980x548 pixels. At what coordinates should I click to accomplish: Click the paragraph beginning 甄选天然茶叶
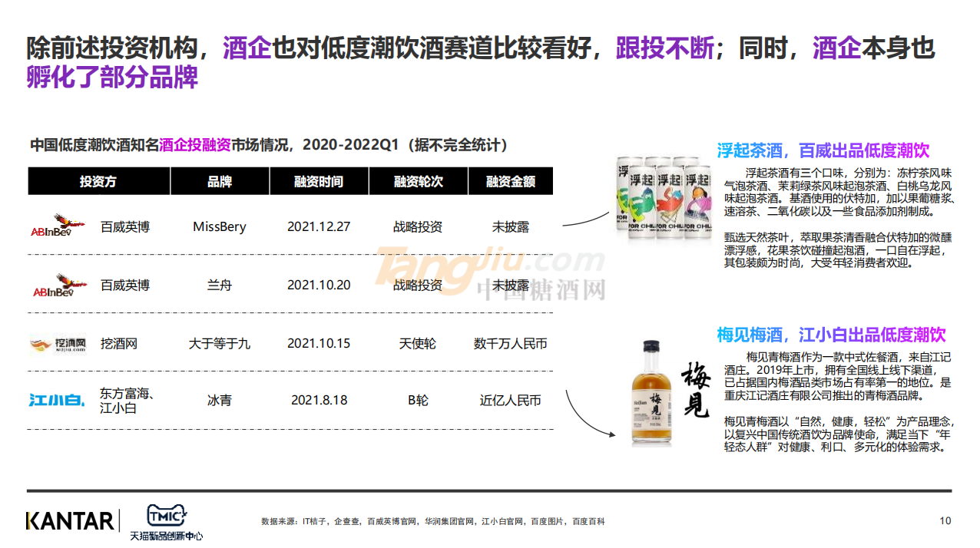point(838,251)
